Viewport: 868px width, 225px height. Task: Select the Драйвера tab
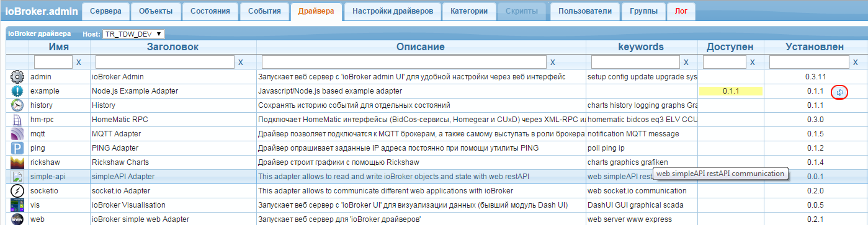(x=316, y=11)
